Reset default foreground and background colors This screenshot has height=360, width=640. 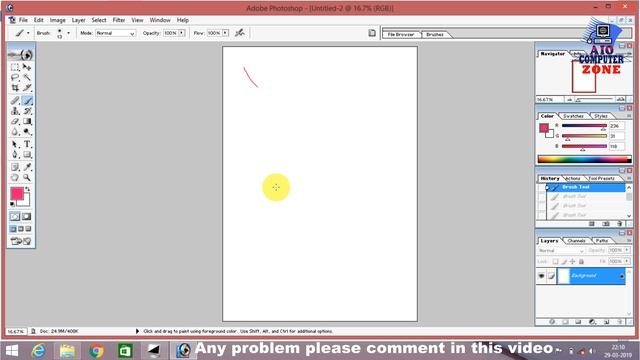pyautogui.click(x=13, y=204)
